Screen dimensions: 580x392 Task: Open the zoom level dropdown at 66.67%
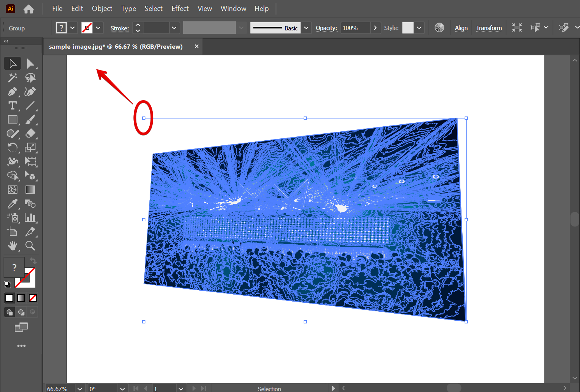click(x=80, y=388)
